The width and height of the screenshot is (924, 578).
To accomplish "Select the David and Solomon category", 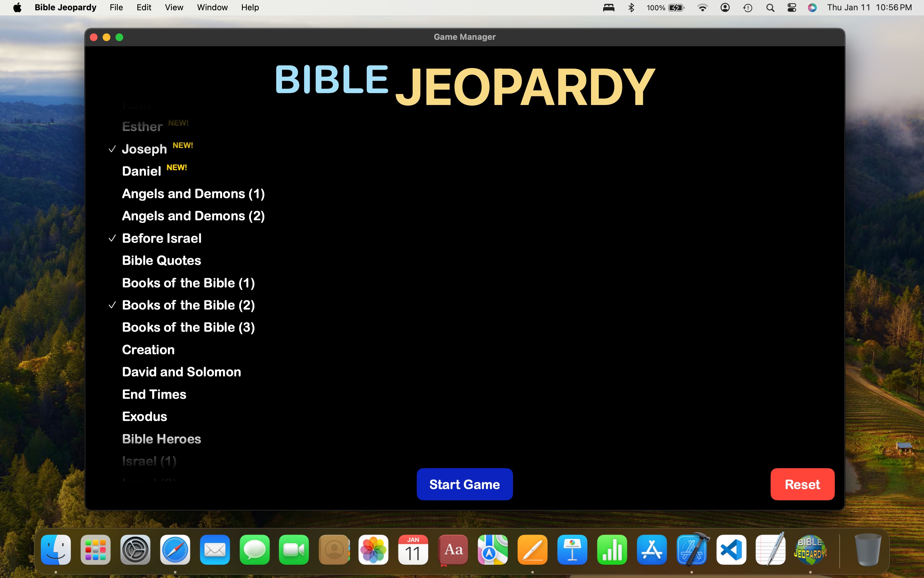I will (182, 372).
